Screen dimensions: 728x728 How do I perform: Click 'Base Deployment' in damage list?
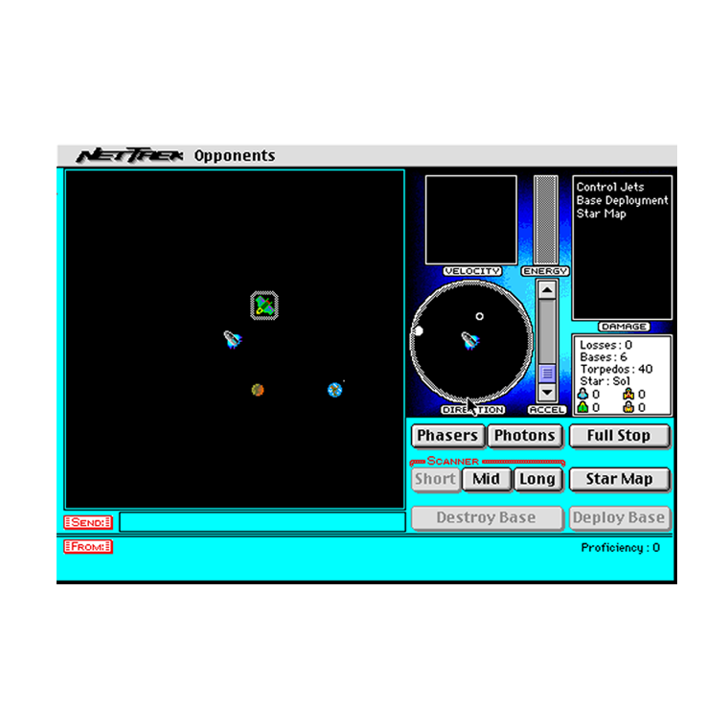click(622, 200)
